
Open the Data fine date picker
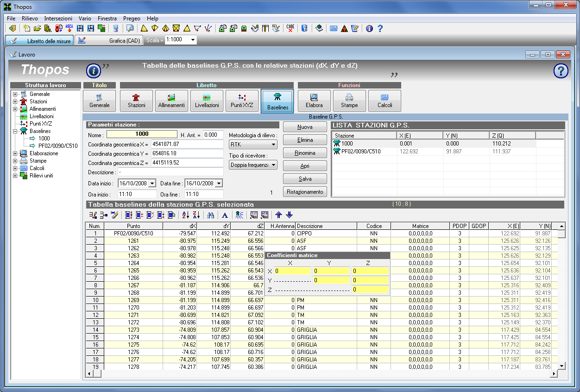[x=219, y=183]
